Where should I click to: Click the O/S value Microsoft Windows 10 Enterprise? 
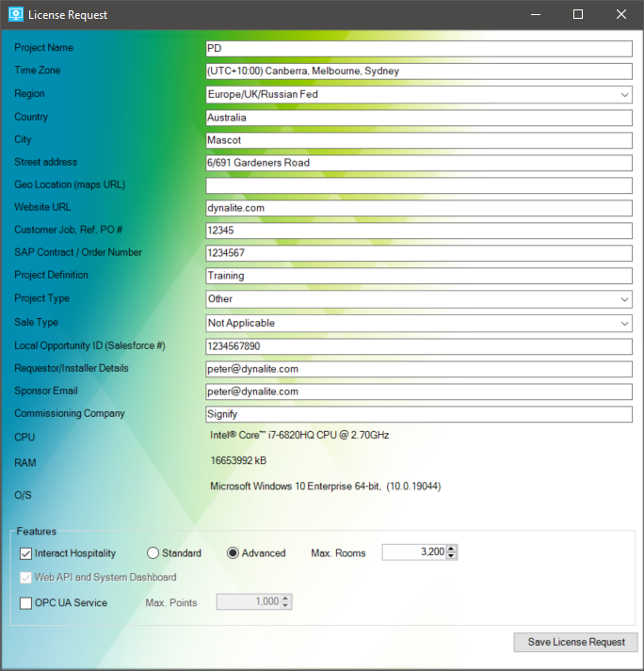[326, 487]
